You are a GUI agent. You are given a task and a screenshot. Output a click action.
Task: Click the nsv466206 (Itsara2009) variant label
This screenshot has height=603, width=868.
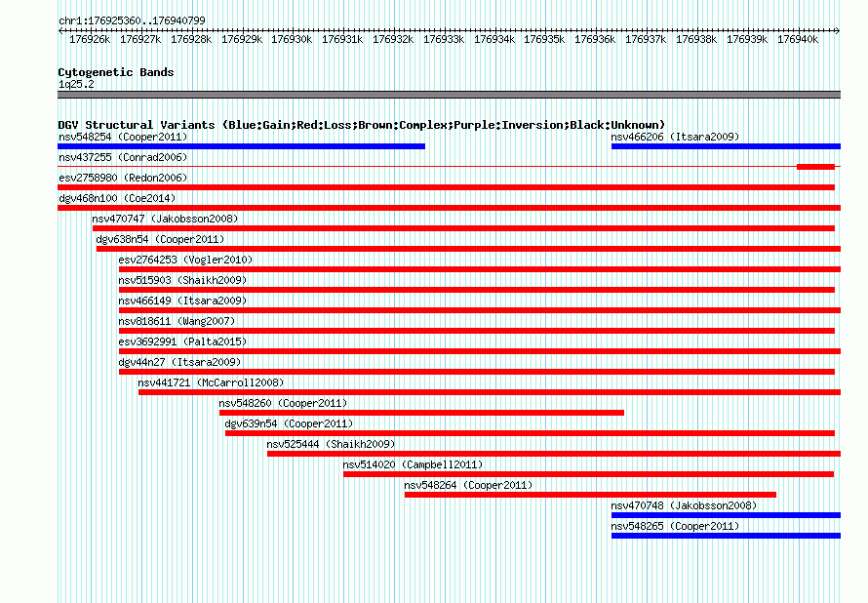675,137
